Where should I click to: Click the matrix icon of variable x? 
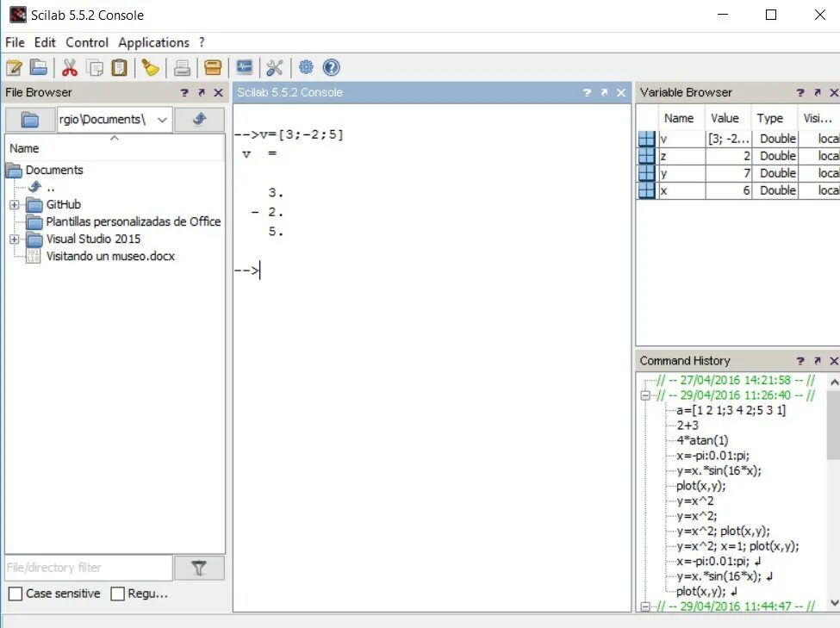tap(647, 190)
